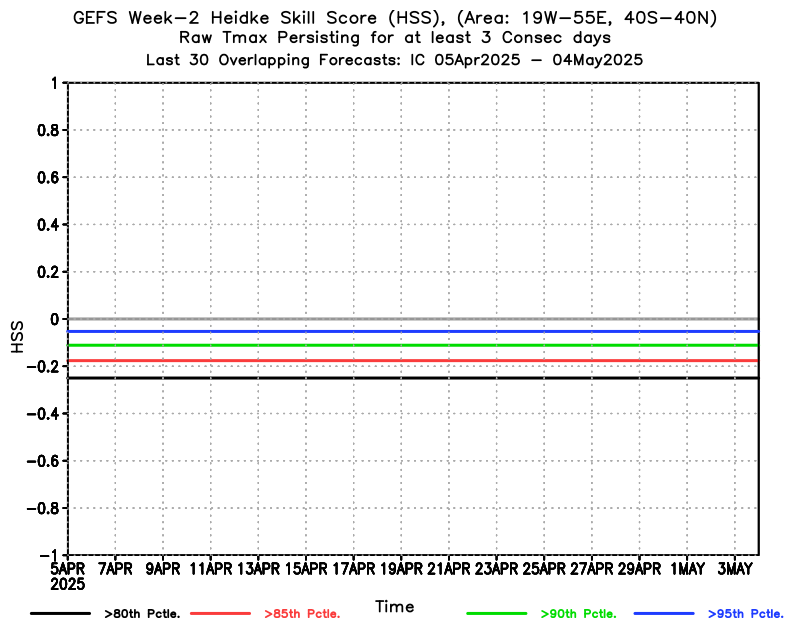The image size is (794, 628).
Task: Click the y-axis label '-0.2'
Action: coord(43,367)
